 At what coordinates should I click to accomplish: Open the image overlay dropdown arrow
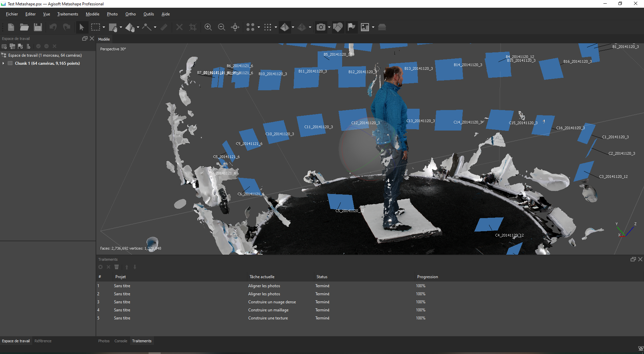point(373,27)
